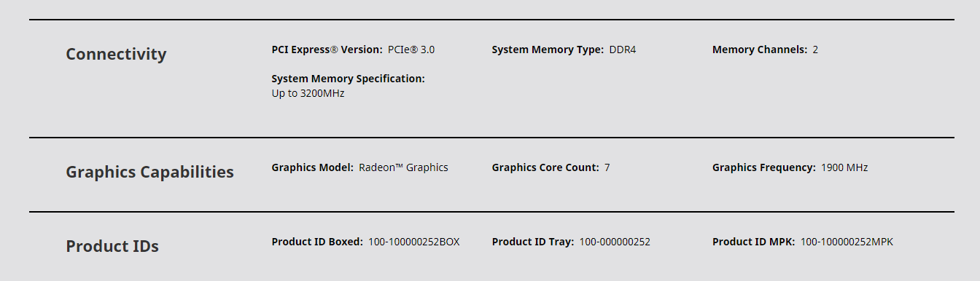Image resolution: width=980 pixels, height=281 pixels.
Task: Select the Product ID Boxed label
Action: coord(317,242)
